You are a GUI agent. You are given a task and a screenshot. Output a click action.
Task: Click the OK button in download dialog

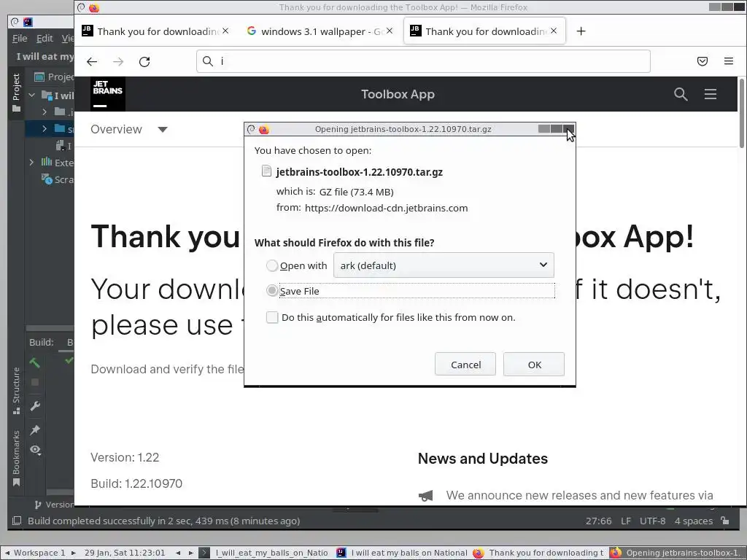[x=534, y=365]
